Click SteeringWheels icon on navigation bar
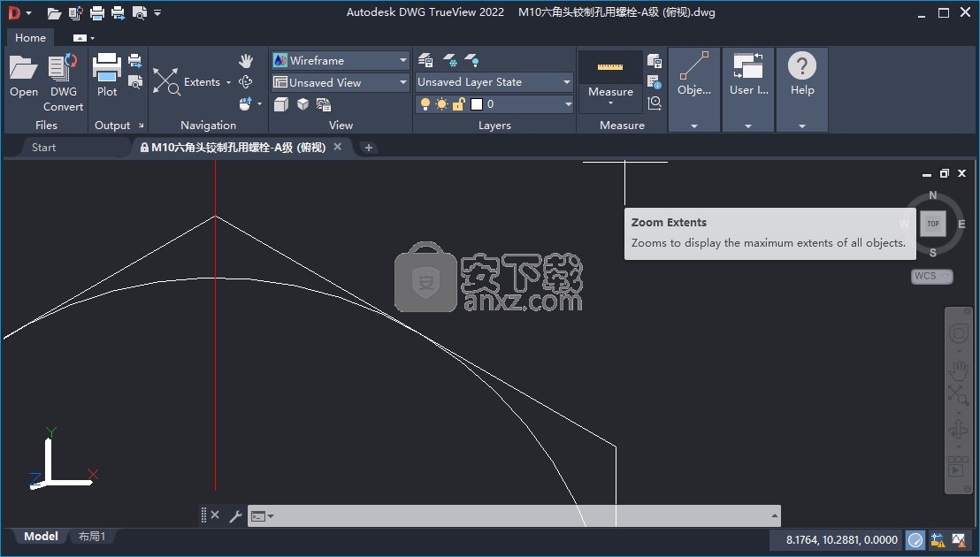This screenshot has width=980, height=557. [958, 334]
